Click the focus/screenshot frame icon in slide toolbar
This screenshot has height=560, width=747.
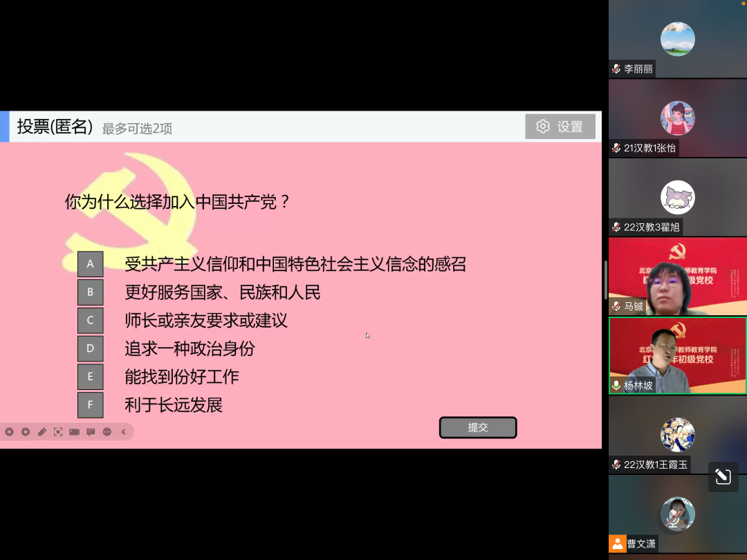(x=58, y=432)
